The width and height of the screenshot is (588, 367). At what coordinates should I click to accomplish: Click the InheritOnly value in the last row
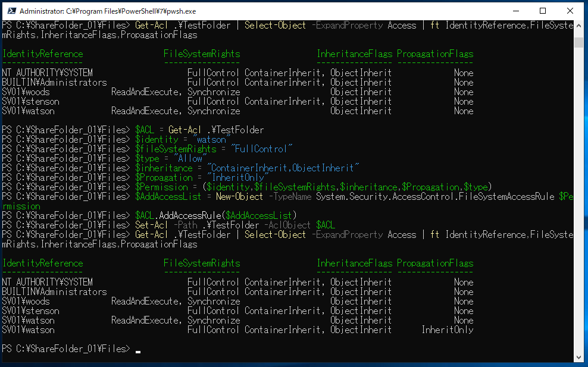[448, 330]
